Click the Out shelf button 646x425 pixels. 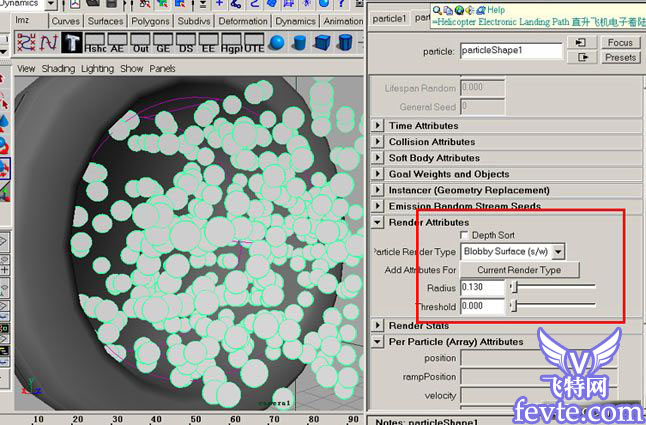click(x=140, y=43)
